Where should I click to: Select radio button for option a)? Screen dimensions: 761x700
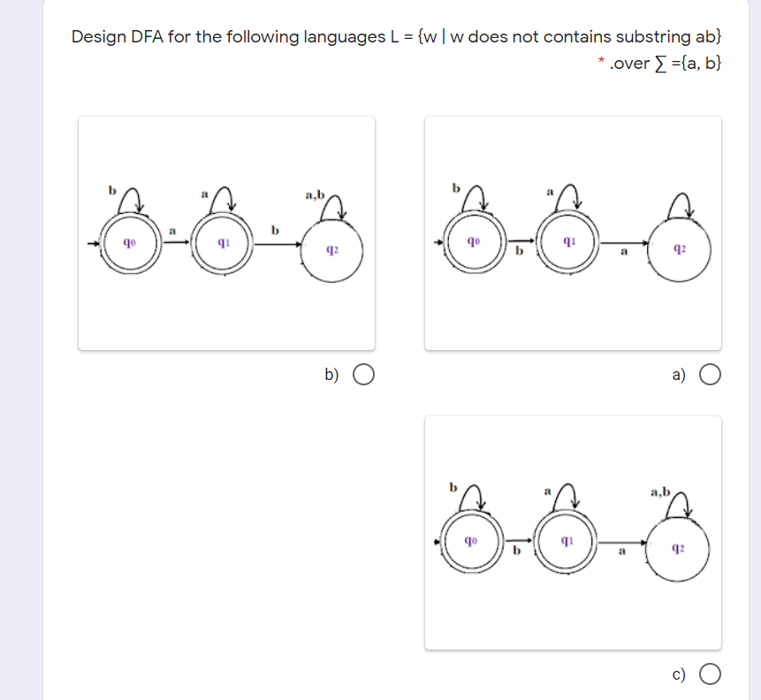(710, 374)
